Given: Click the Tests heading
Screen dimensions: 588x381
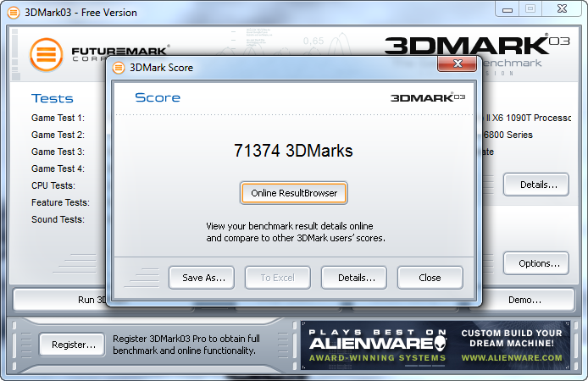Looking at the screenshot, I should pos(53,98).
